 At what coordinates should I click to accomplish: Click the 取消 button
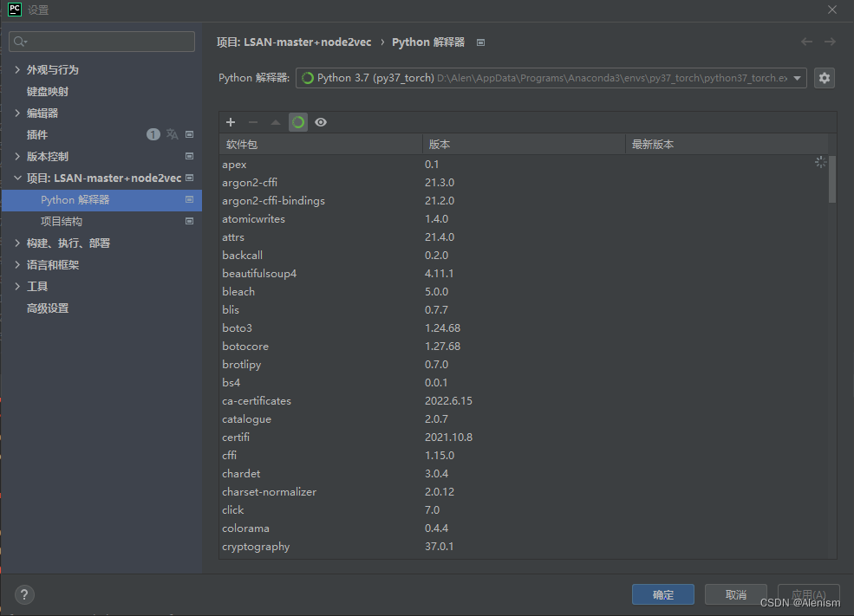(x=736, y=594)
